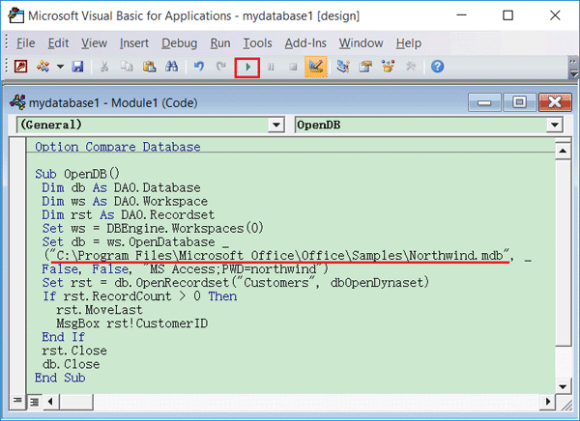This screenshot has width=580, height=421.
Task: Click the Find binoculars icon
Action: 171,67
